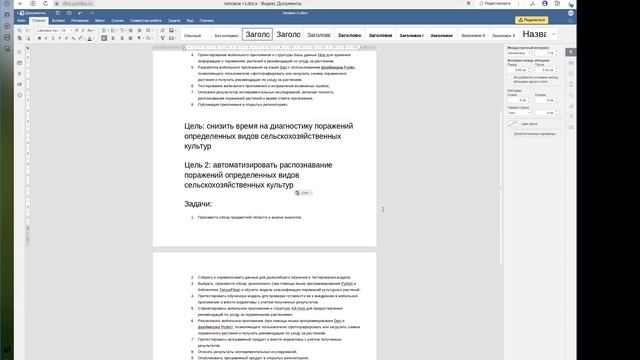Click the insert image icon in ribbon

172,30
